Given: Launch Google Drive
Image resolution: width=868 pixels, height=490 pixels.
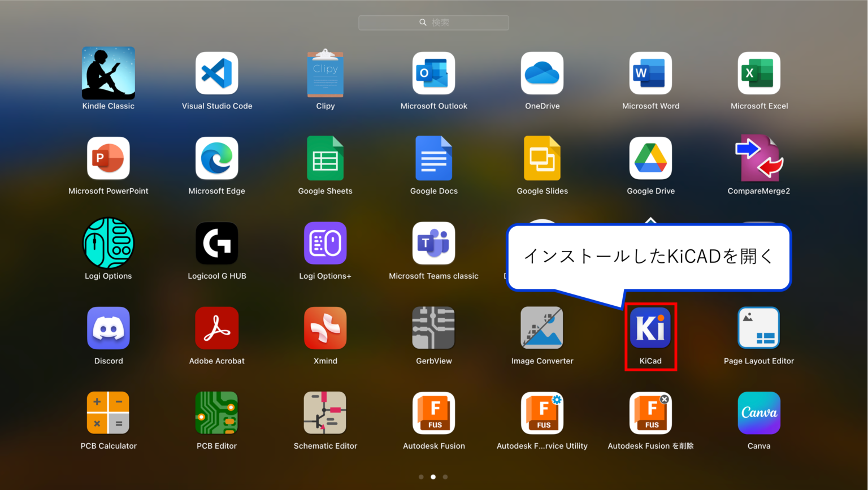Looking at the screenshot, I should [x=650, y=158].
